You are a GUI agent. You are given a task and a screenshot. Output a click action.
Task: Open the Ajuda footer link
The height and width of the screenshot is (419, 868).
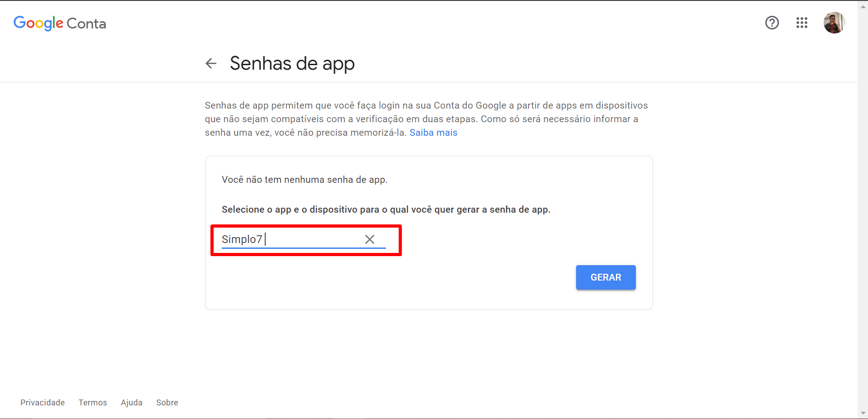click(x=132, y=403)
